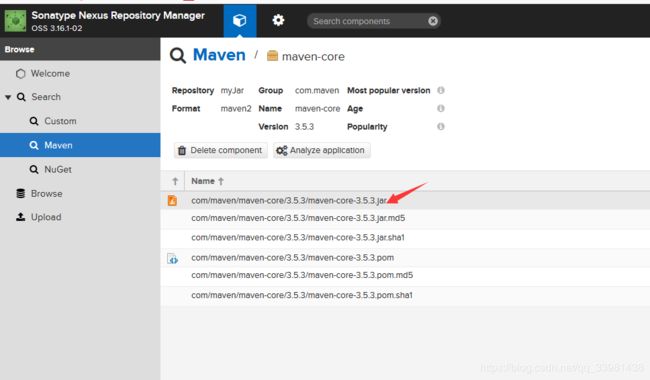Click the maven-core package icon in breadcrumb
Image resolution: width=650 pixels, height=380 pixels.
click(x=272, y=56)
